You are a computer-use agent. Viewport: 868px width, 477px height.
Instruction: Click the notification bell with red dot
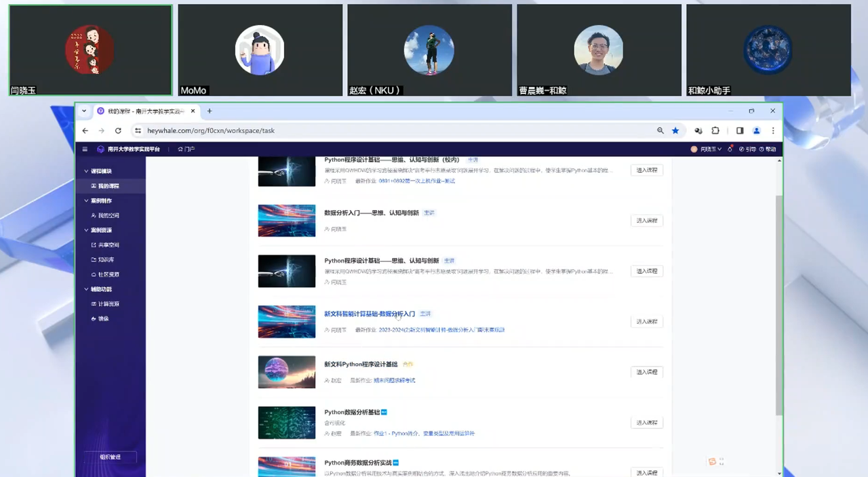click(730, 149)
